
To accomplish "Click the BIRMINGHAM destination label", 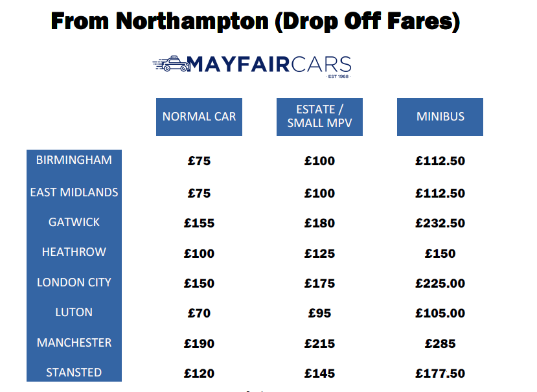I will (74, 160).
